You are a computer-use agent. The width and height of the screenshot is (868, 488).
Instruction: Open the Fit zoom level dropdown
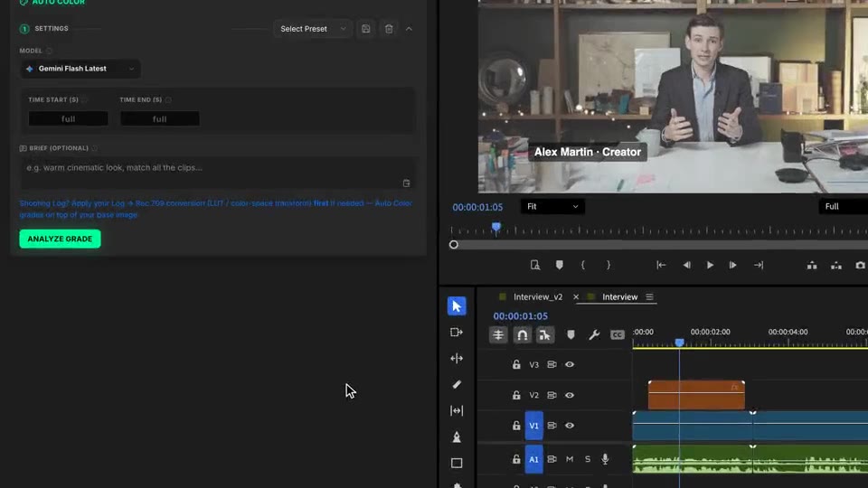pos(552,206)
